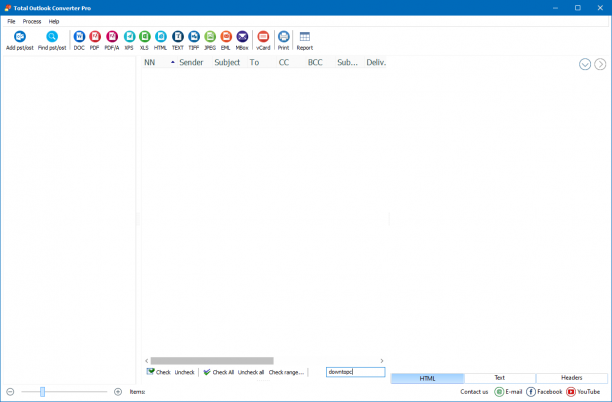Click the scroll left arrow of message list
Screen dimensions: 612x402
[147, 361]
